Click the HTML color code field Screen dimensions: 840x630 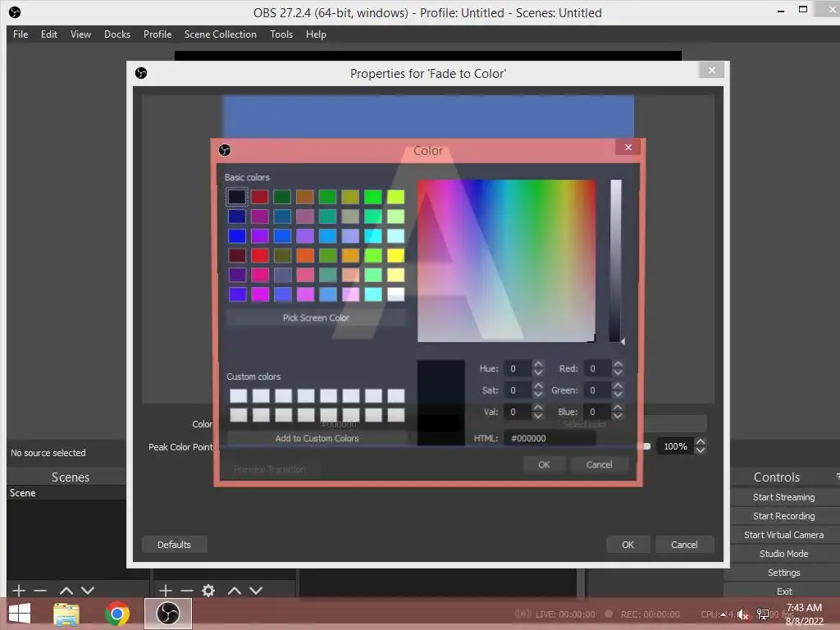click(x=550, y=438)
